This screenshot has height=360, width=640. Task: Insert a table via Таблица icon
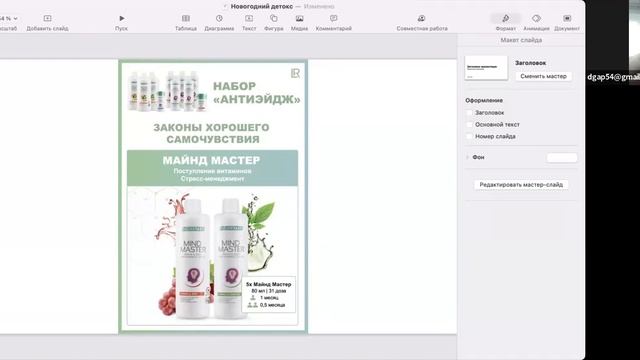186,18
